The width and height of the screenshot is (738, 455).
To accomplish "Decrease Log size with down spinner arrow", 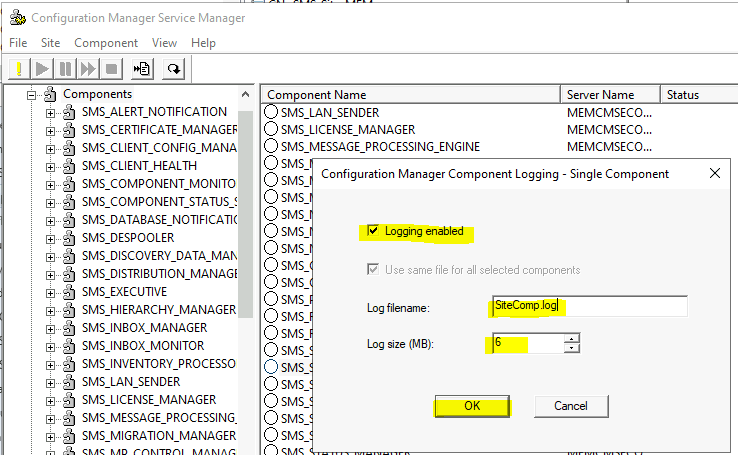I will [x=572, y=348].
